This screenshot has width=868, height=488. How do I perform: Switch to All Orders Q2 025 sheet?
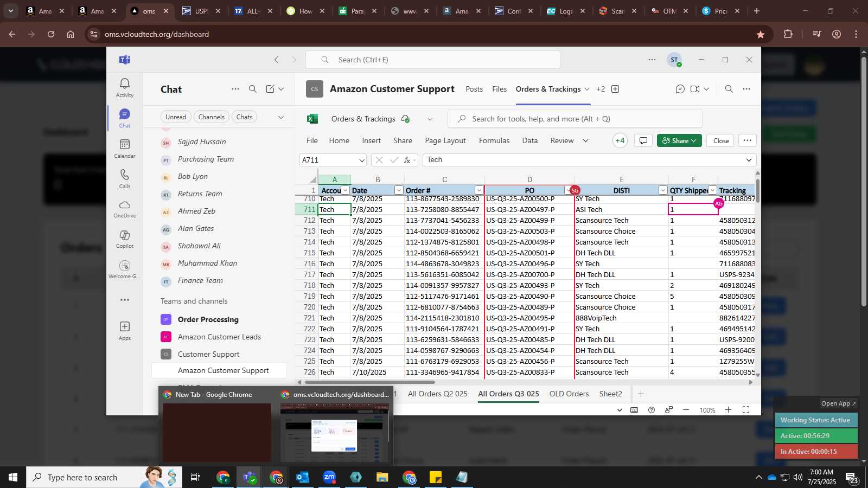438,394
